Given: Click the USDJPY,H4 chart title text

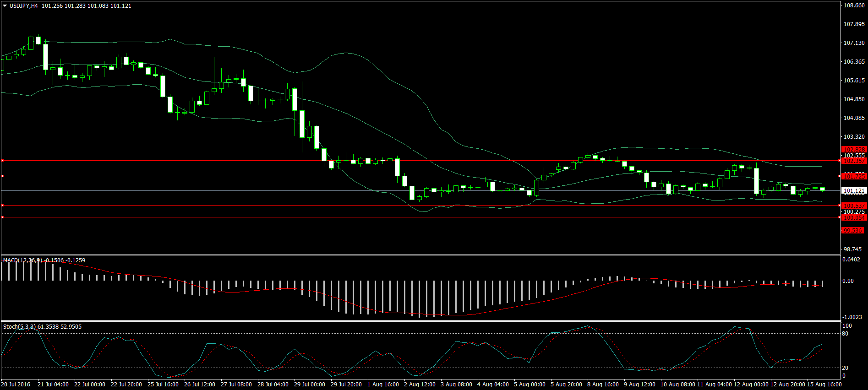Looking at the screenshot, I should 24,6.
